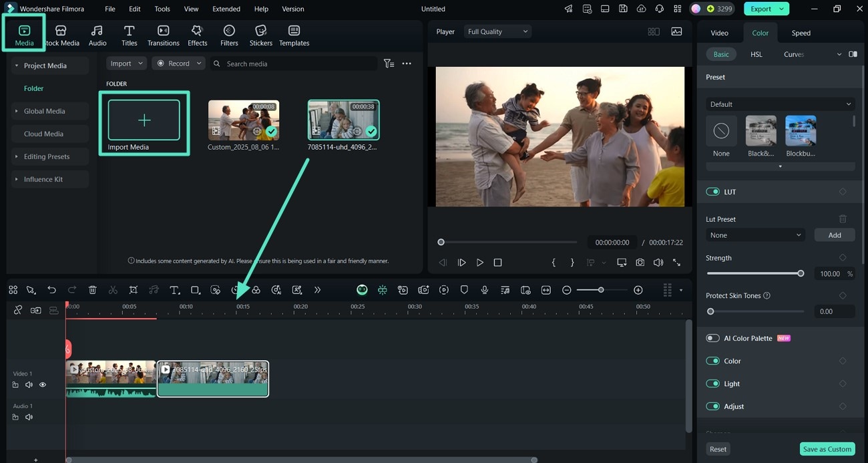Image resolution: width=868 pixels, height=463 pixels.
Task: Expand the Influence Kit tree item
Action: tap(17, 179)
